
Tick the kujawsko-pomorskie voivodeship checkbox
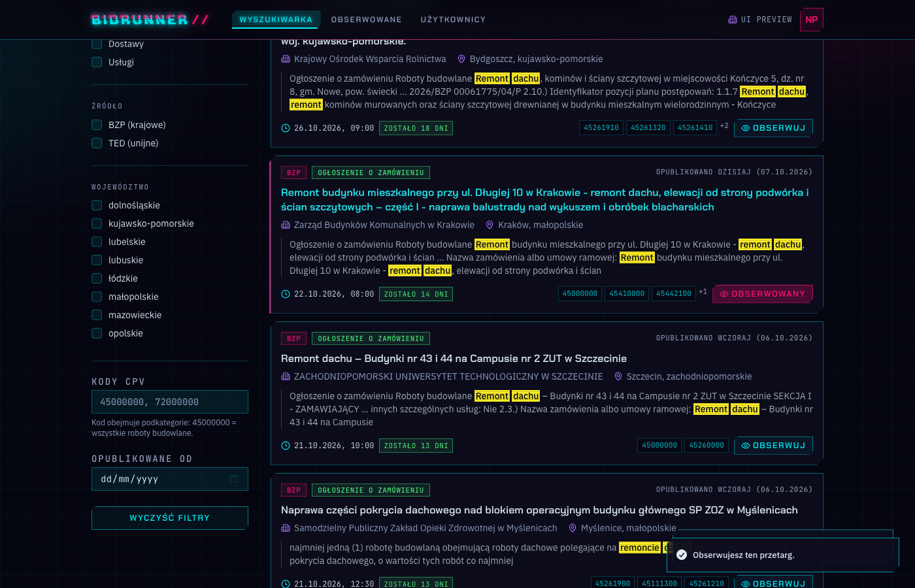click(x=97, y=223)
